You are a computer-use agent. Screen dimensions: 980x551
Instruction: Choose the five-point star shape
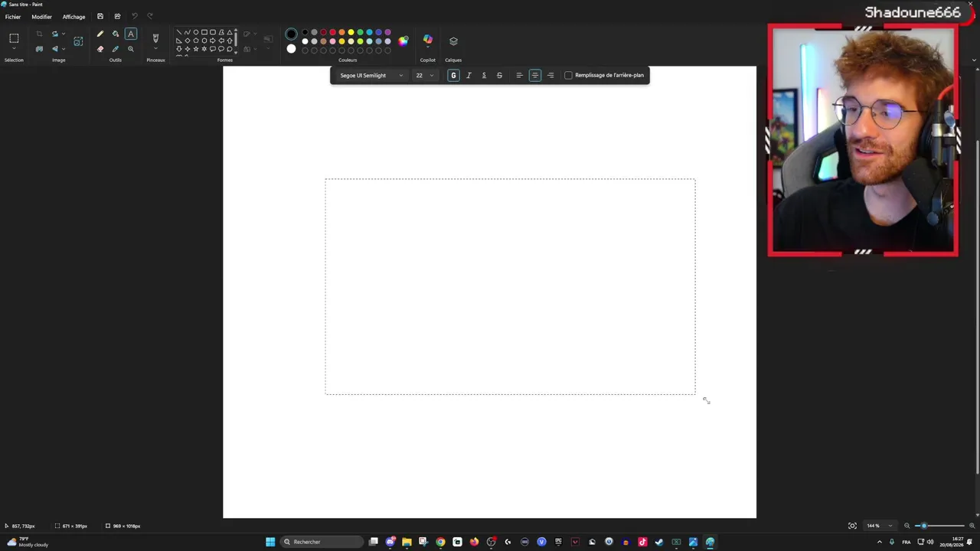click(x=196, y=49)
